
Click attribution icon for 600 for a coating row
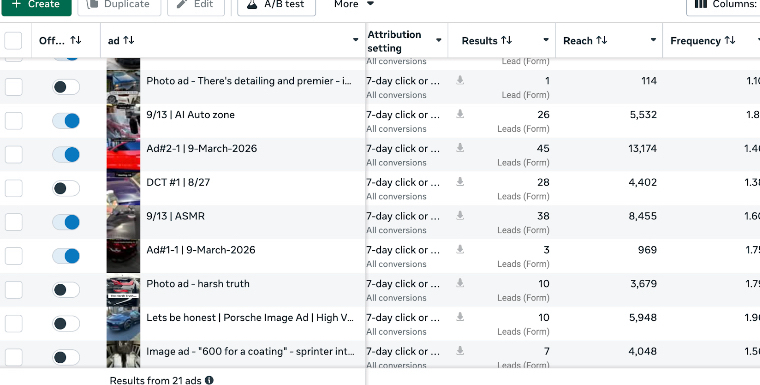click(460, 351)
